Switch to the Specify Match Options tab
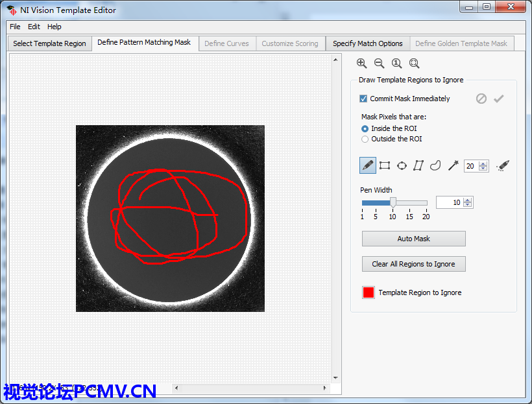This screenshot has height=404, width=532. click(367, 43)
